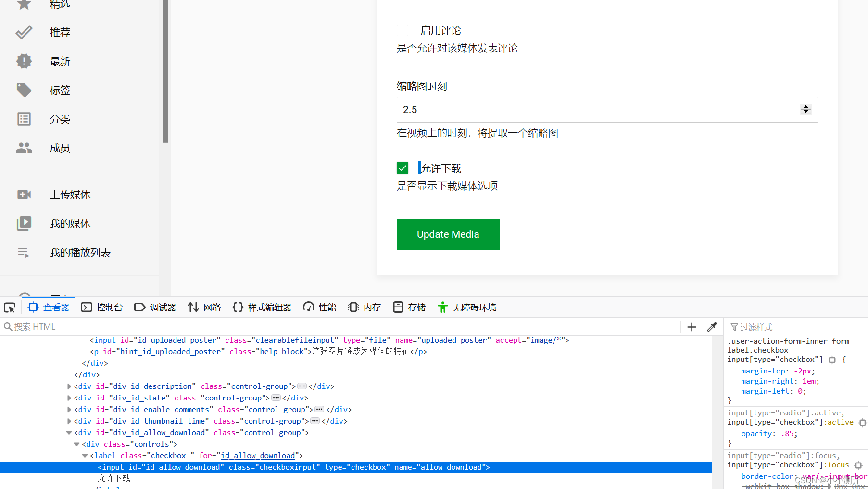Click the 分类 list icon
This screenshot has height=489, width=868.
24,119
